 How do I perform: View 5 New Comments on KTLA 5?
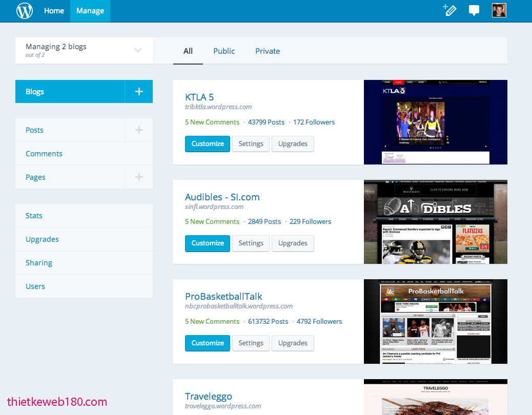(x=212, y=122)
